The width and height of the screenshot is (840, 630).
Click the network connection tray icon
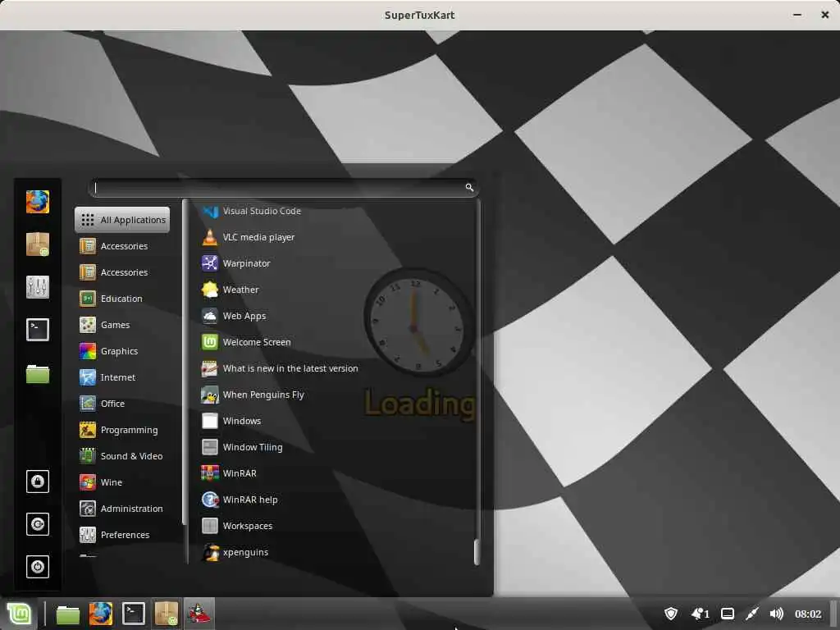752,614
